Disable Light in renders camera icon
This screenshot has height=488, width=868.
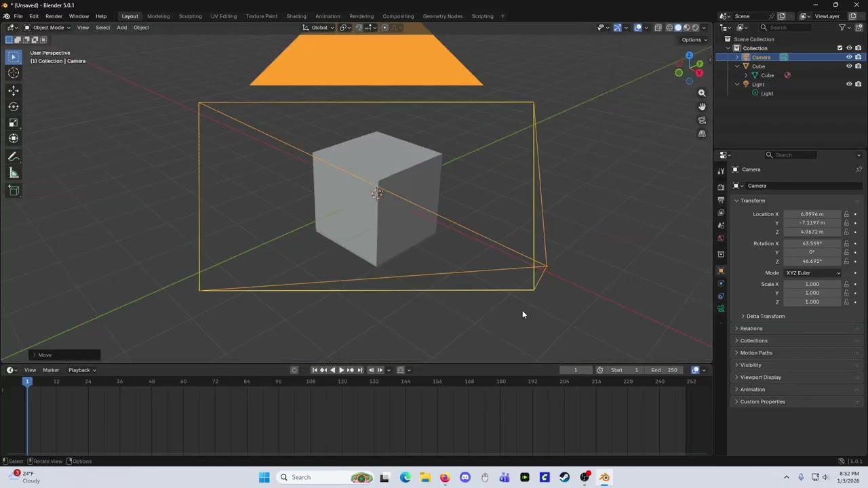pos(858,84)
